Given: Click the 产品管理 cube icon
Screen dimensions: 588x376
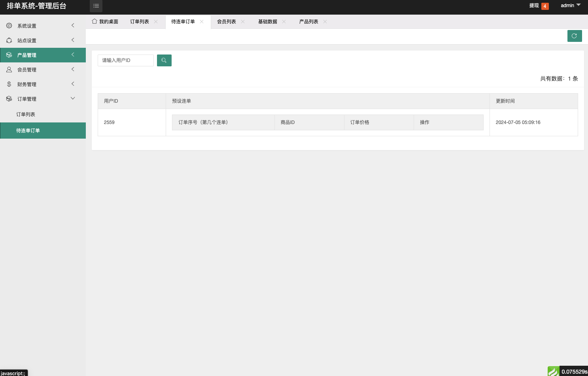Looking at the screenshot, I should (x=9, y=55).
